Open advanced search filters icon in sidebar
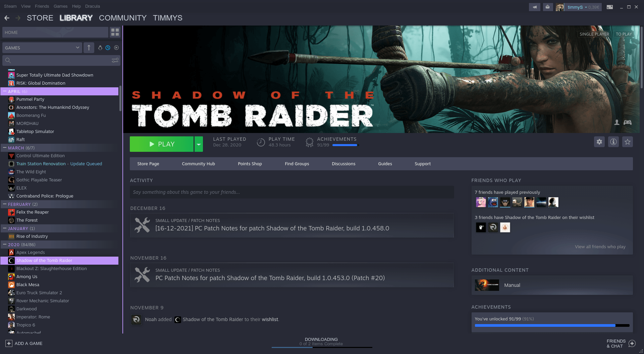 point(115,60)
